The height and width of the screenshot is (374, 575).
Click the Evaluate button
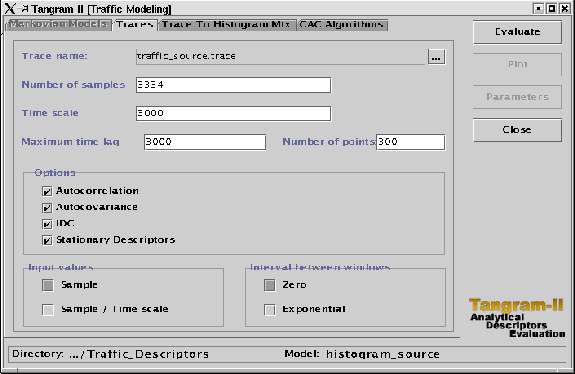pyautogui.click(x=517, y=32)
